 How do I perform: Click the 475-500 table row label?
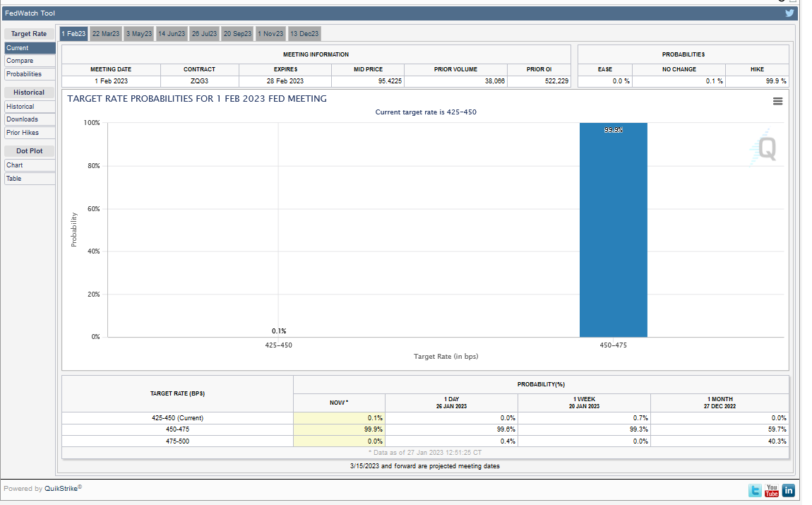tap(178, 441)
